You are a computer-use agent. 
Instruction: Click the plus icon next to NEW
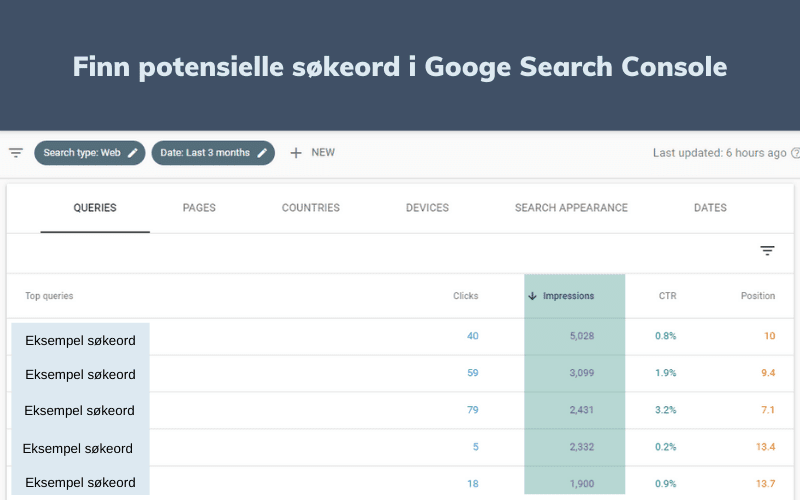click(296, 153)
